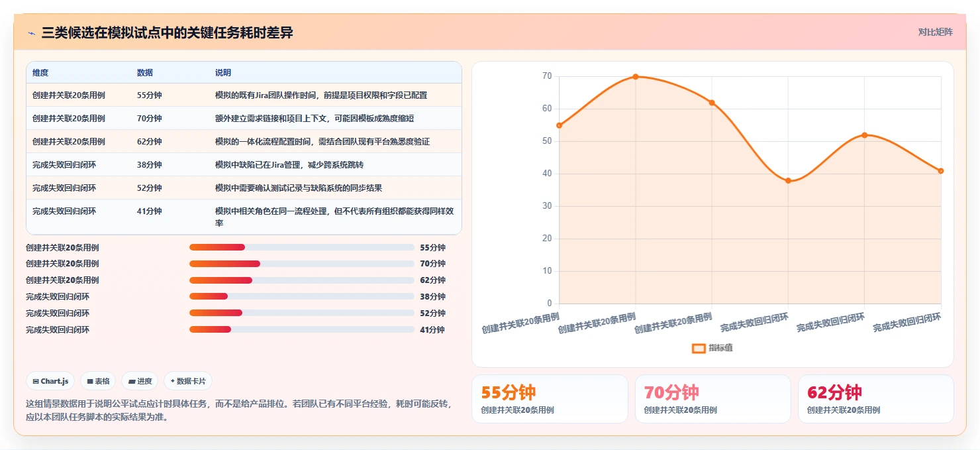Select the 表格 chip
The image size is (980, 450).
98,381
